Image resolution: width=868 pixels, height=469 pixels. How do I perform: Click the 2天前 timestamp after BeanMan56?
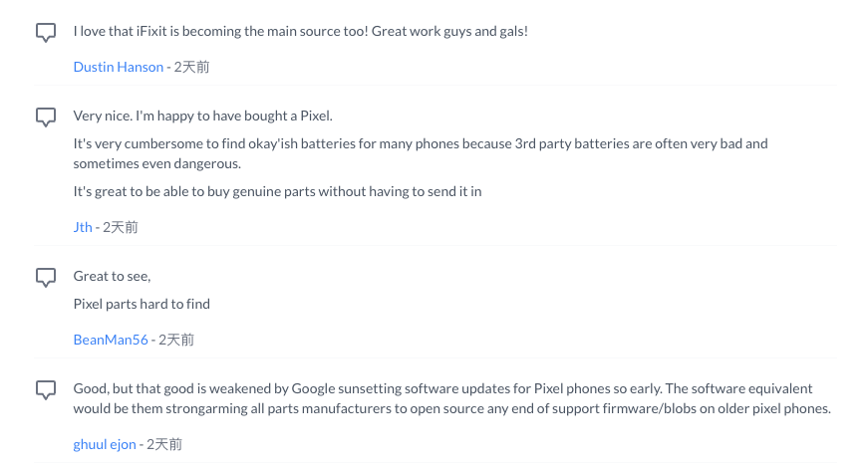coord(176,340)
